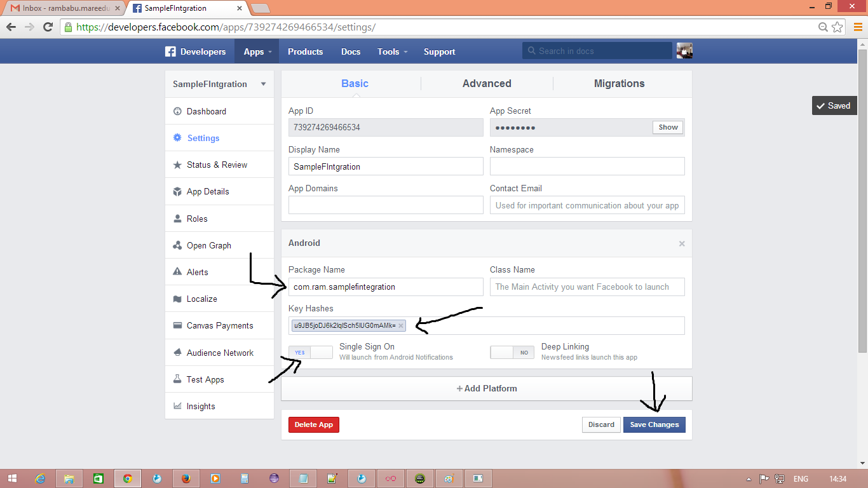Open Windows Start button

(13, 478)
